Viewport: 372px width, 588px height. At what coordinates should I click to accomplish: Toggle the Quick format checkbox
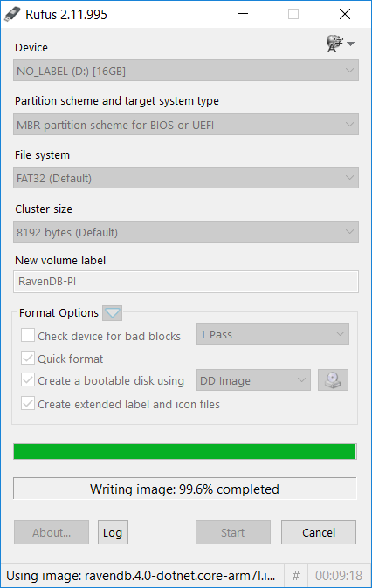28,359
